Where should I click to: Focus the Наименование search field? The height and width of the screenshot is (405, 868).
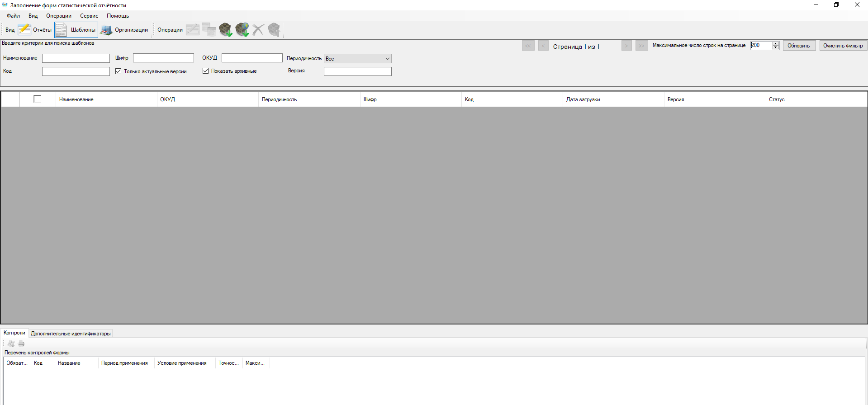[76, 58]
